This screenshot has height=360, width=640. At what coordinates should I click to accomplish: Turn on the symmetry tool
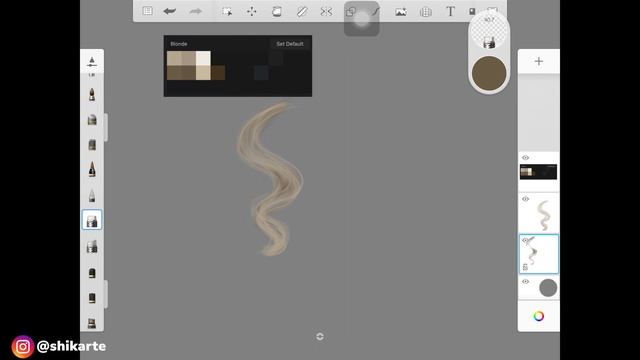tap(326, 11)
